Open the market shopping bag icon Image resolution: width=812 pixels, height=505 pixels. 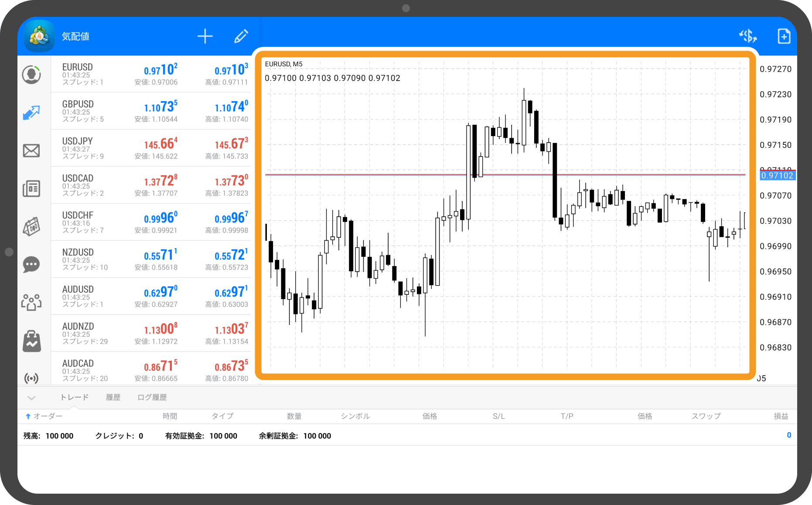coord(31,341)
